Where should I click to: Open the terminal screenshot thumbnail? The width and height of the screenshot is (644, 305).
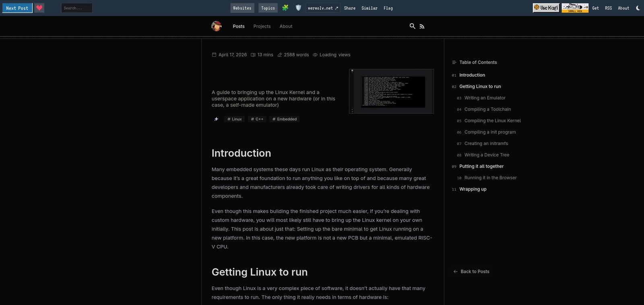pyautogui.click(x=391, y=91)
